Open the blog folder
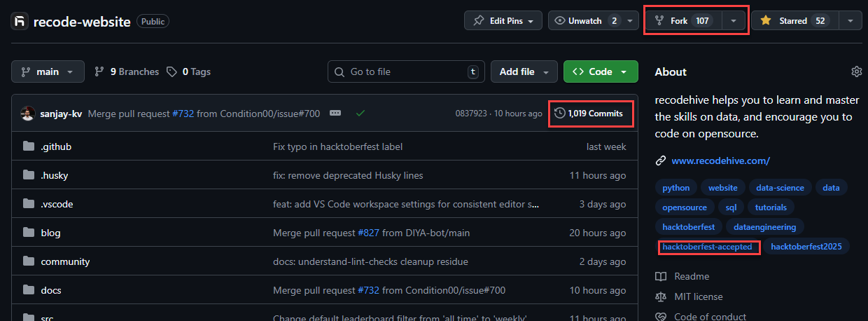868x321 pixels. pos(50,233)
